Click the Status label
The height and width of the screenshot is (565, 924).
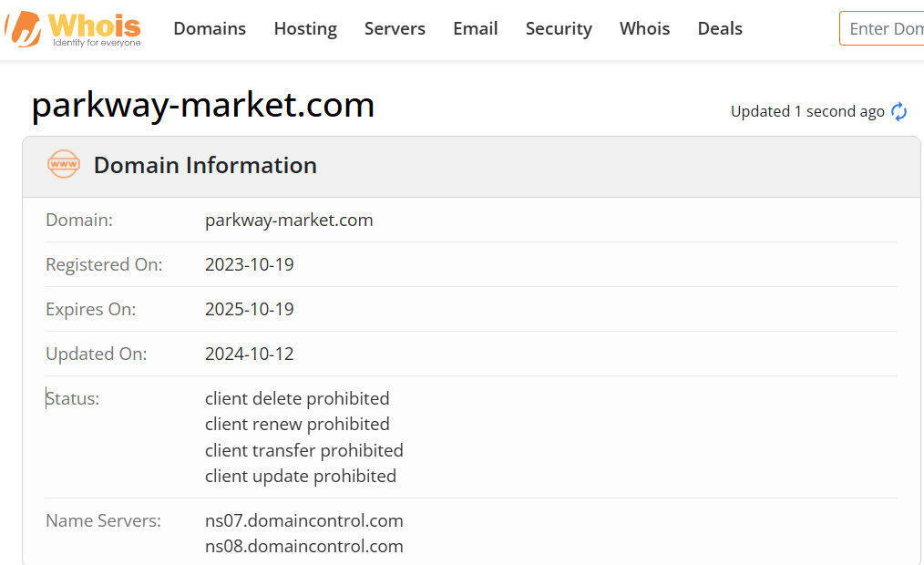73,398
